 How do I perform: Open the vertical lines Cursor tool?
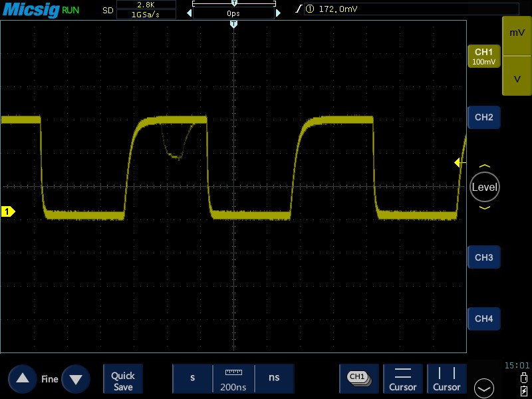(x=446, y=378)
